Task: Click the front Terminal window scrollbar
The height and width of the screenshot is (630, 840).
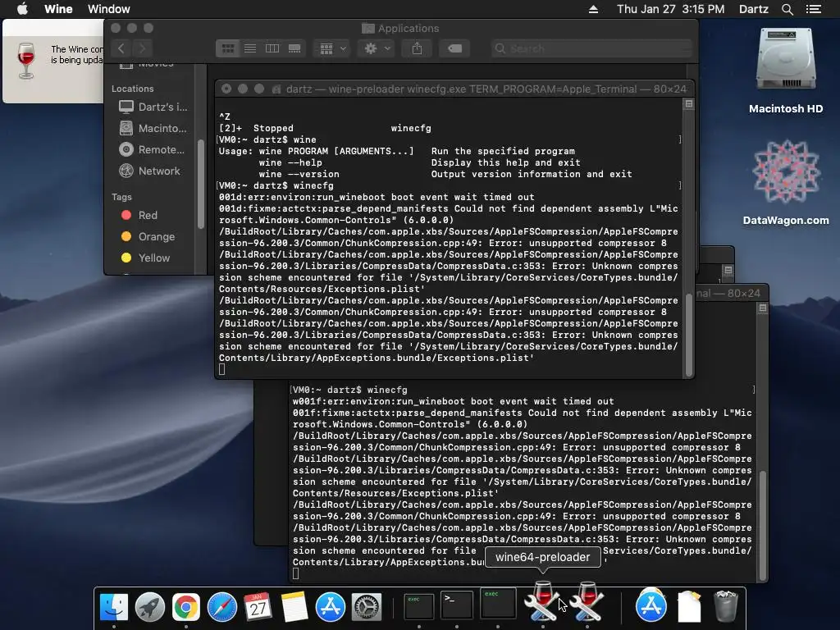Action: (689, 335)
